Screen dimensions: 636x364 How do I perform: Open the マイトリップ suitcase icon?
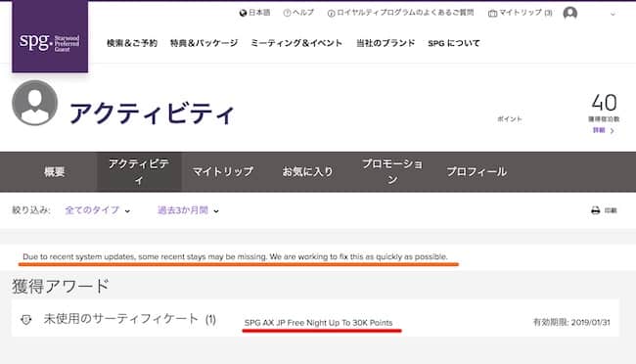[492, 13]
